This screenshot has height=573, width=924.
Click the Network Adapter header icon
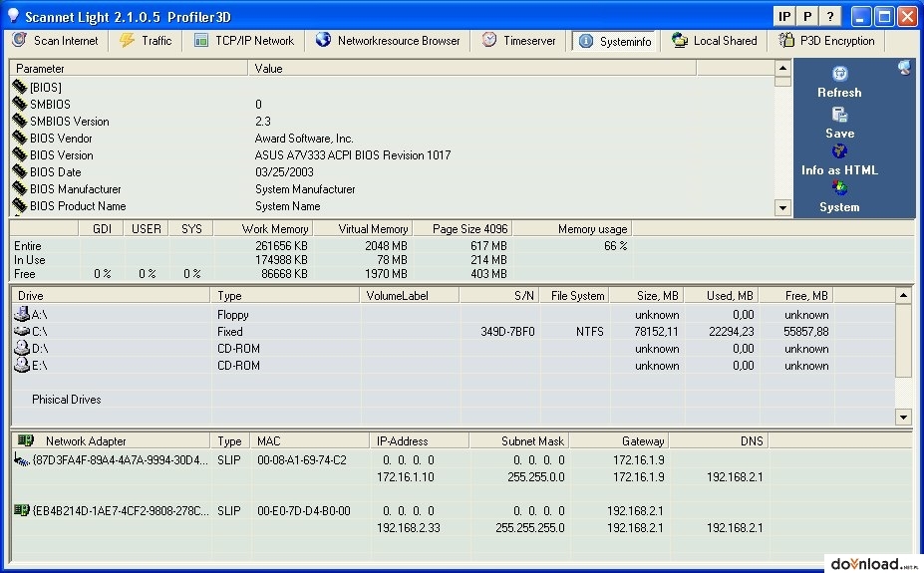pos(25,439)
